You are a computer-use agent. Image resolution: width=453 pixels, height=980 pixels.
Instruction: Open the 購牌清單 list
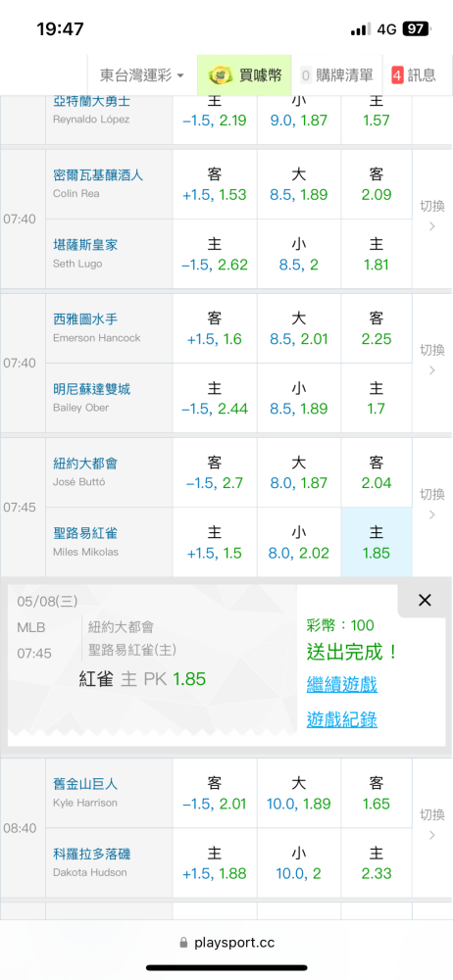[336, 75]
